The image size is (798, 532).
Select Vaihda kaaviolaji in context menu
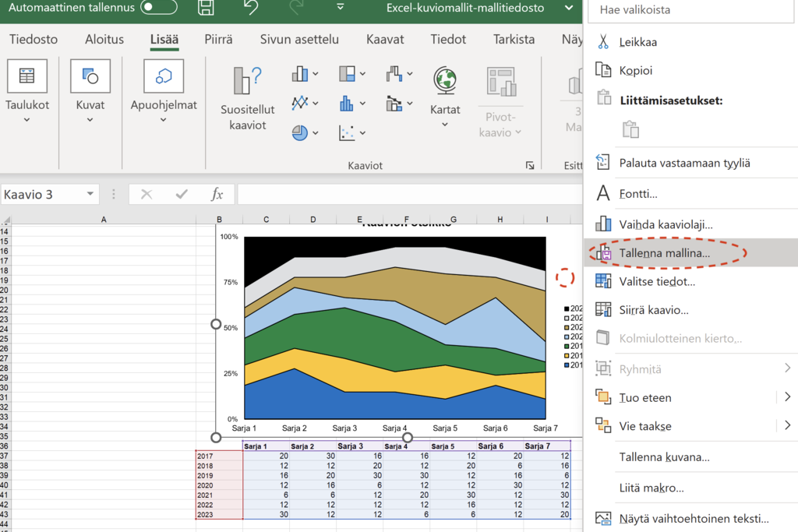pyautogui.click(x=666, y=224)
